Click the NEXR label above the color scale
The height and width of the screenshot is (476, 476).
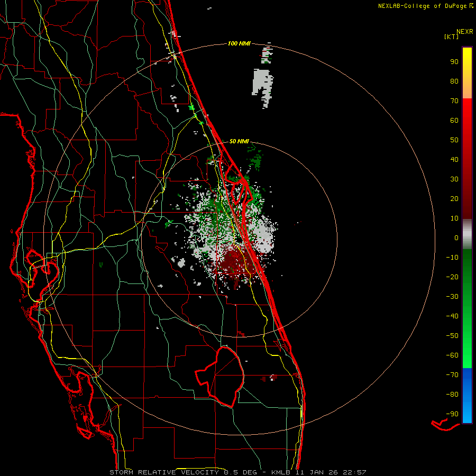pos(465,32)
